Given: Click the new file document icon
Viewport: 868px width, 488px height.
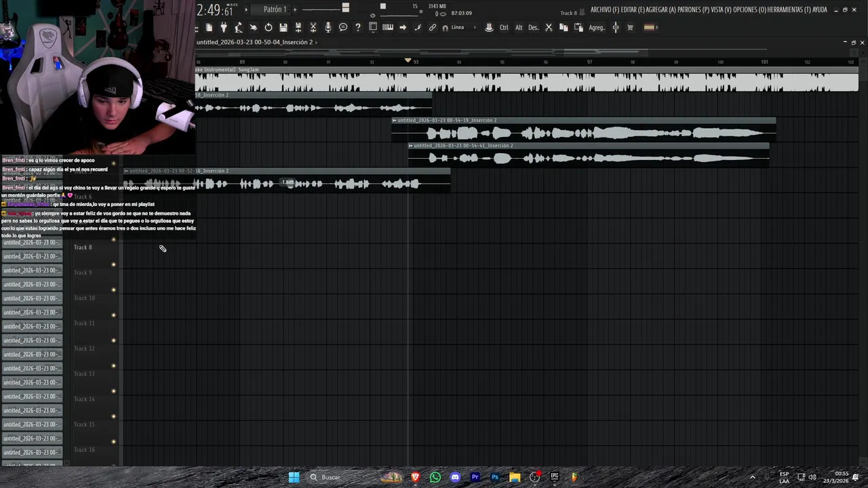Looking at the screenshot, I should tap(209, 28).
